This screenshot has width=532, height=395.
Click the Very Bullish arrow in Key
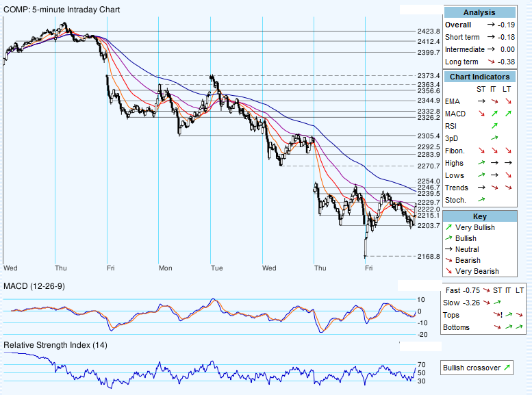click(448, 227)
